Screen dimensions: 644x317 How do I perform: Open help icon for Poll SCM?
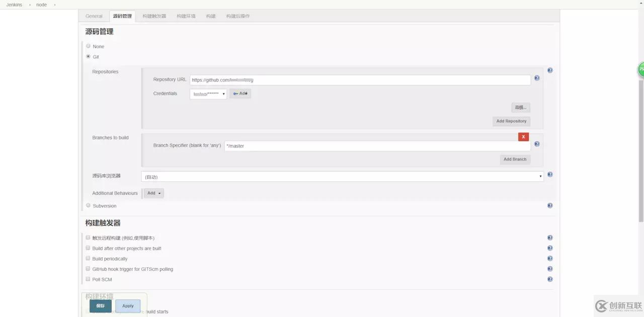[x=550, y=279]
